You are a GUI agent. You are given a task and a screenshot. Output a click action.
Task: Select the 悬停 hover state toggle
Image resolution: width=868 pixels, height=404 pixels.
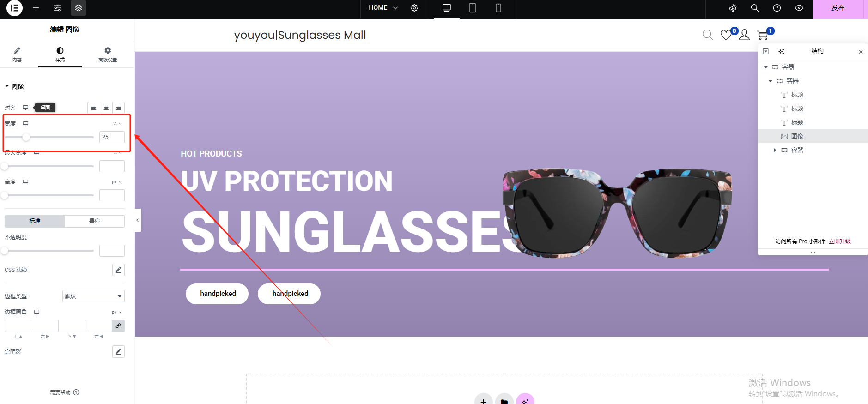pos(95,221)
